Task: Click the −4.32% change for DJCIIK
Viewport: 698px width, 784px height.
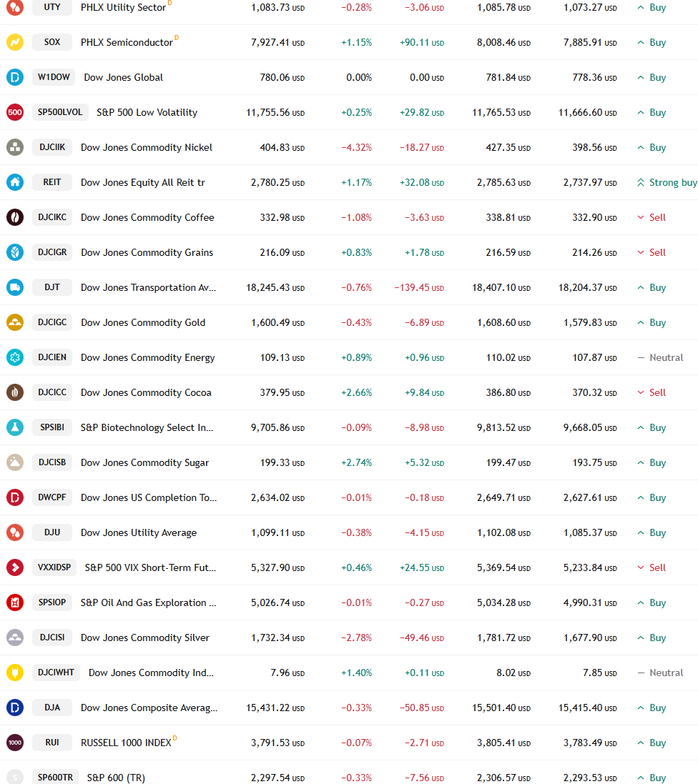Action: point(356,147)
